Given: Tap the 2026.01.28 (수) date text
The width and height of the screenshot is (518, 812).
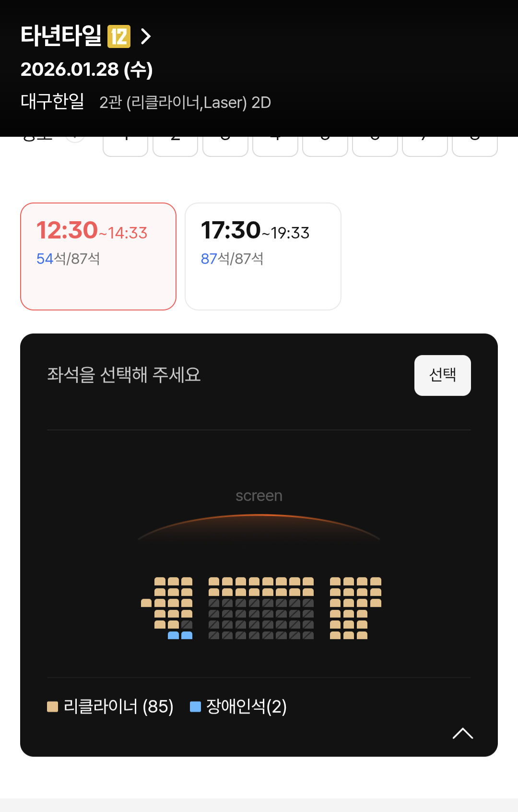Looking at the screenshot, I should [87, 70].
